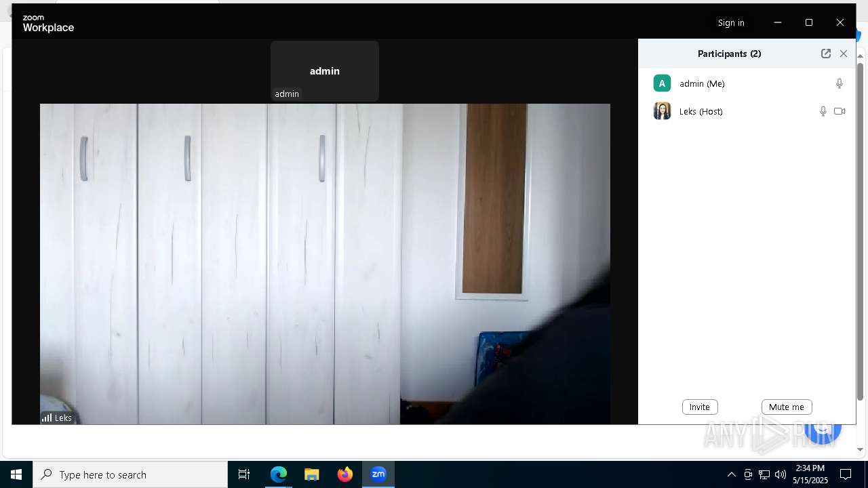Click the browser page vertical scrollbar

coord(861,230)
